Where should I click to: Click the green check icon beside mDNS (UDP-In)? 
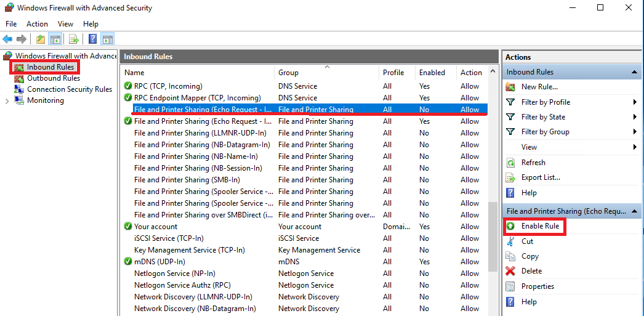coord(128,262)
